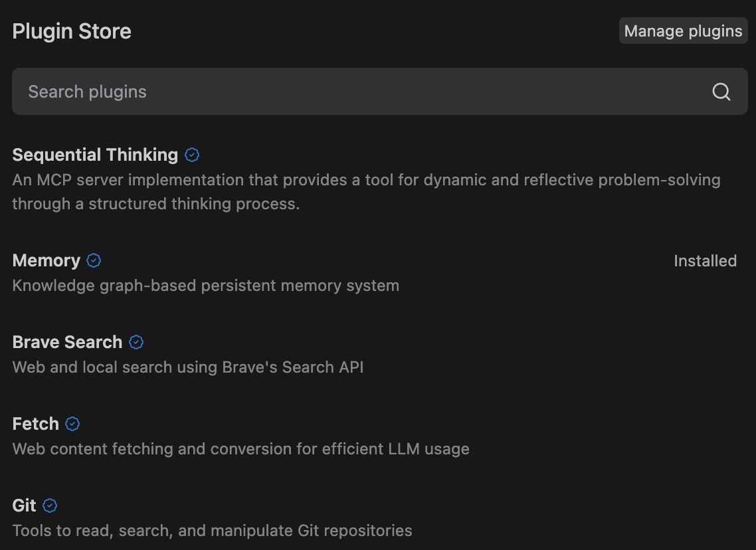Click the verified badge next to Sequential Thinking

point(192,155)
